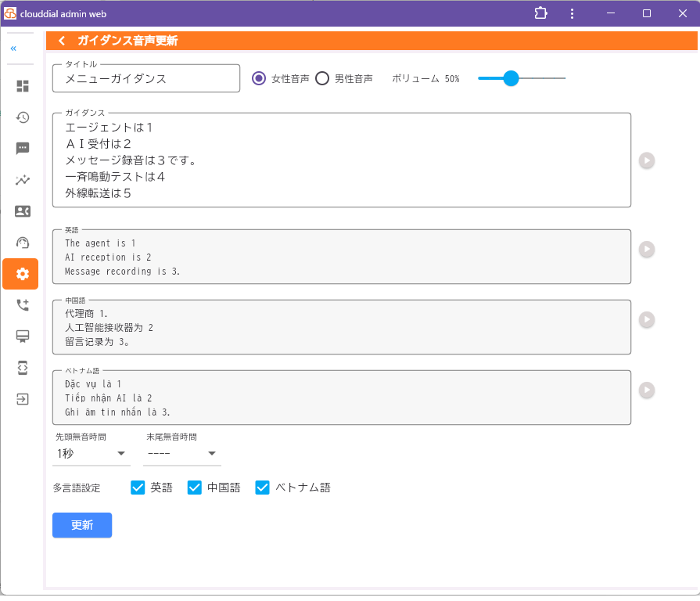This screenshot has height=601, width=700.
Task: Collapse the left sidebar with the chevron
Action: click(x=13, y=48)
